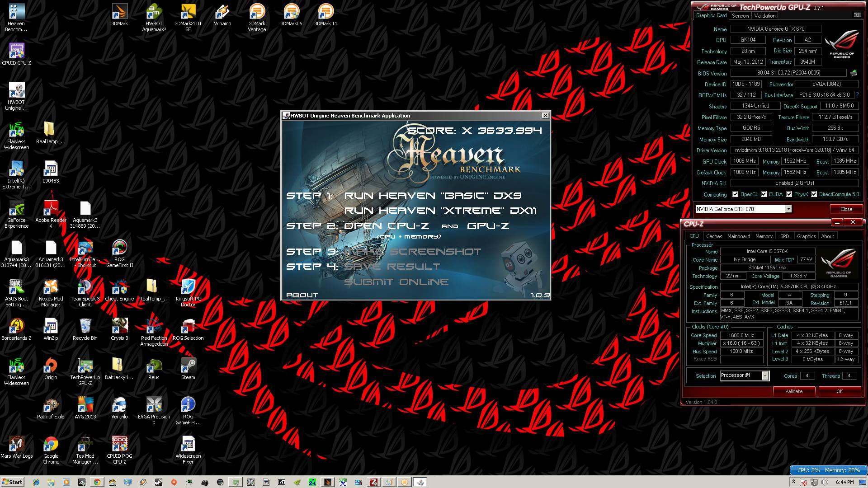Click the Start button on taskbar
The height and width of the screenshot is (488, 868).
point(12,482)
